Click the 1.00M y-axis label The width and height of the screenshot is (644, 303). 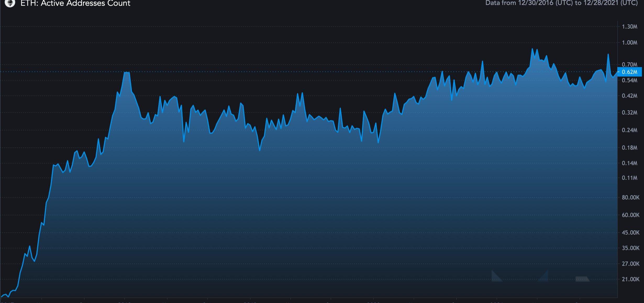[630, 42]
